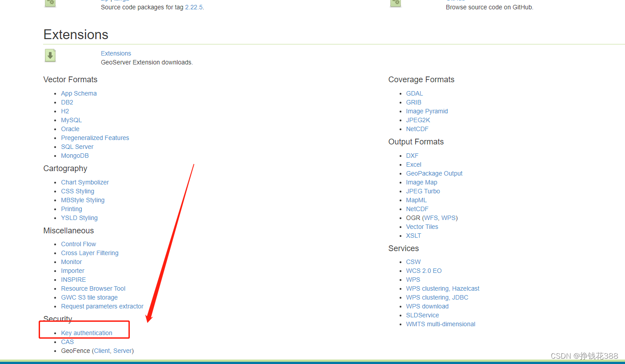Click the Services heading
The image size is (625, 364).
404,248
